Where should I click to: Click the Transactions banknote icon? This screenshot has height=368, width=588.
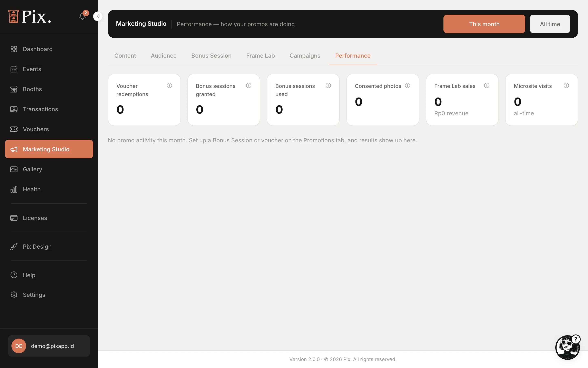(14, 109)
